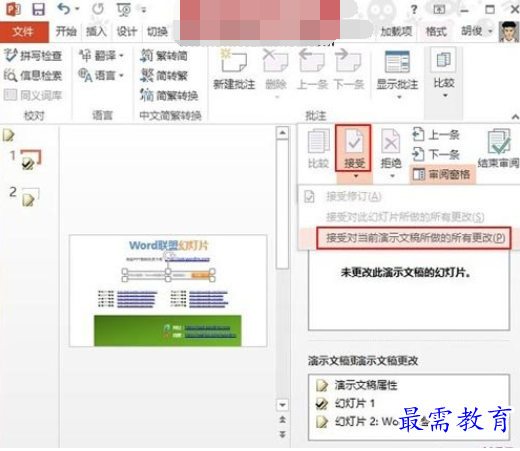The width and height of the screenshot is (520, 451).
Task: Open the 语言 dropdown
Action: coord(101,76)
